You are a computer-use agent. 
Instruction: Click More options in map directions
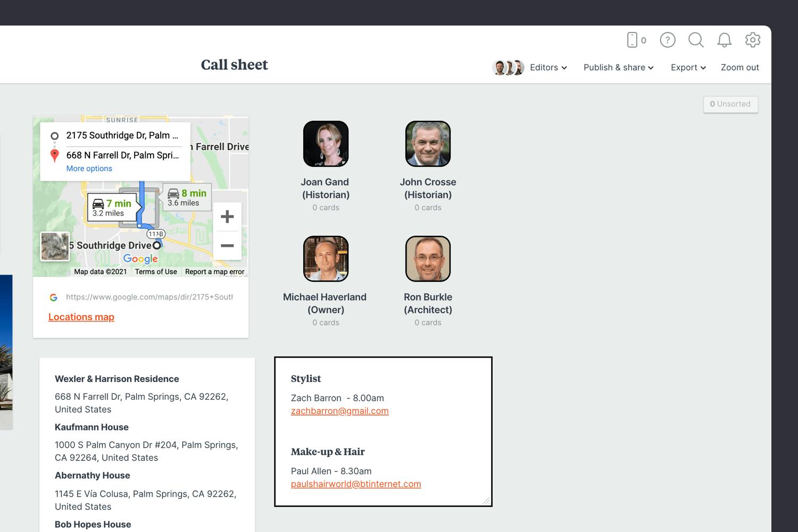(x=89, y=169)
